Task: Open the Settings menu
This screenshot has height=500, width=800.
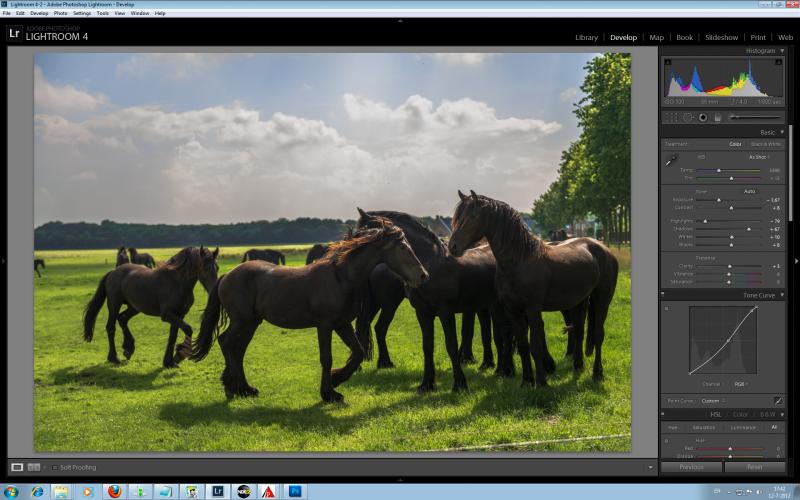Action: (82, 13)
